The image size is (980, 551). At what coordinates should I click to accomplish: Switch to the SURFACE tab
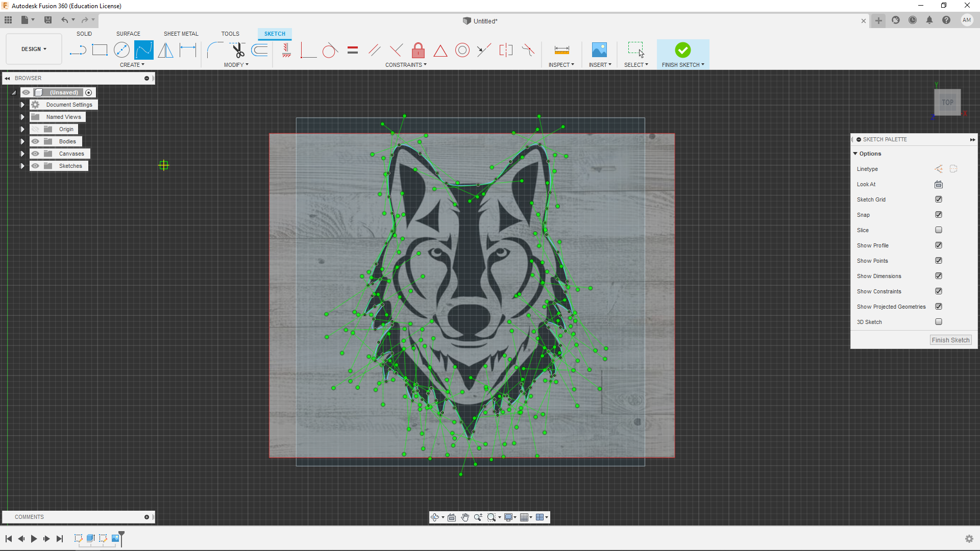128,34
